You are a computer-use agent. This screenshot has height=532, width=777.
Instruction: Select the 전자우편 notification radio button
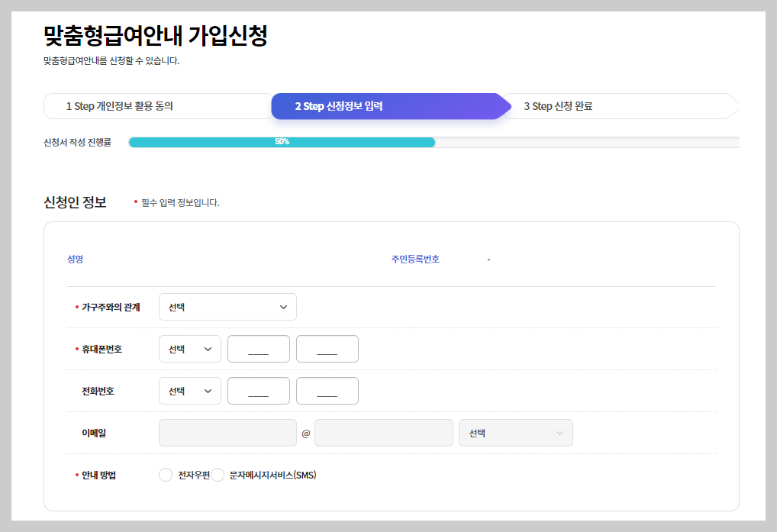pyautogui.click(x=166, y=474)
